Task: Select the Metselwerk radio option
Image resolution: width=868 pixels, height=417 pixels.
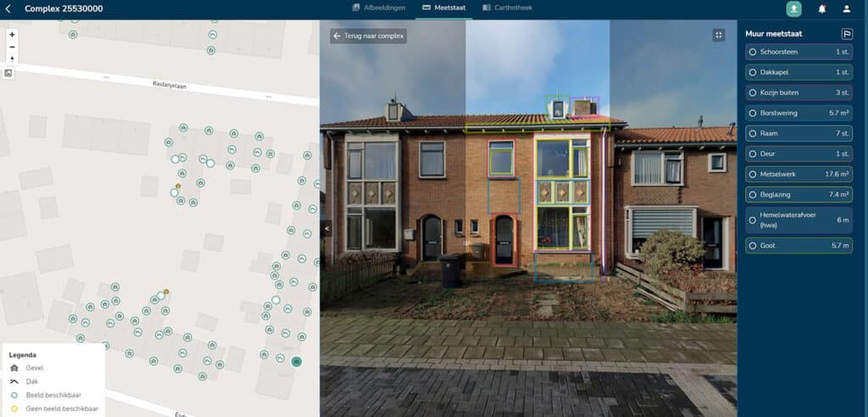Action: 753,174
